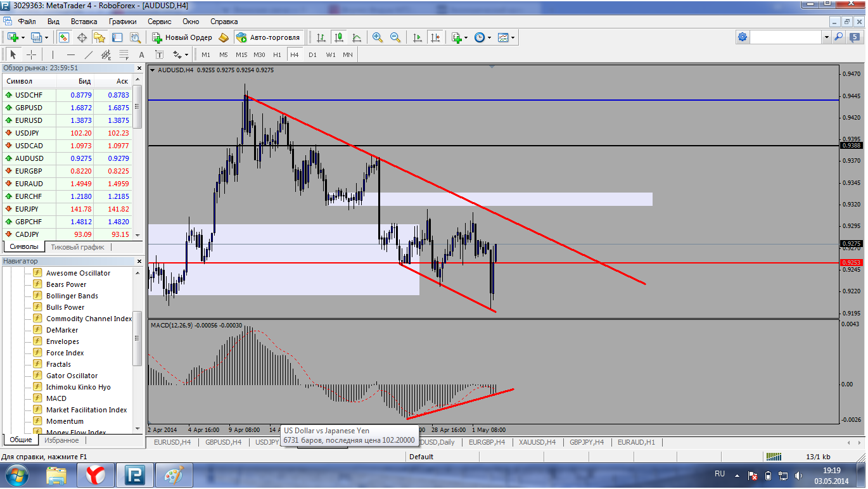The width and height of the screenshot is (868, 489).
Task: Toggle chart auto-scroll icon
Action: 418,37
